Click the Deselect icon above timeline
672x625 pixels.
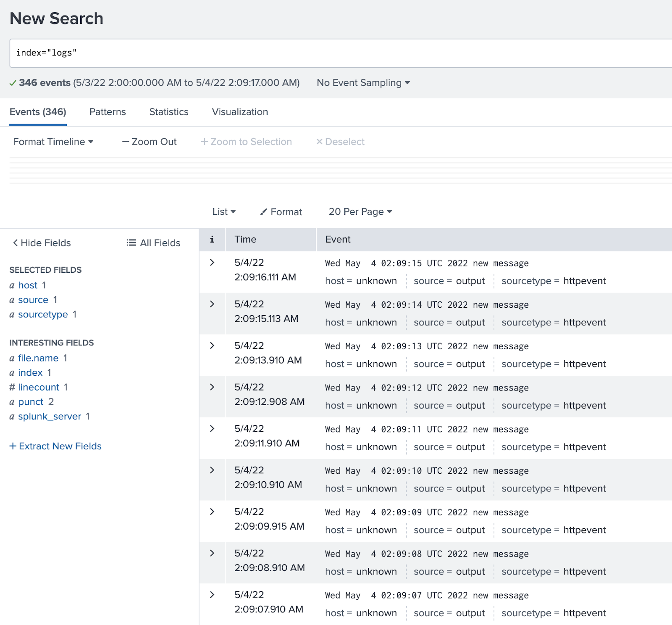[319, 142]
